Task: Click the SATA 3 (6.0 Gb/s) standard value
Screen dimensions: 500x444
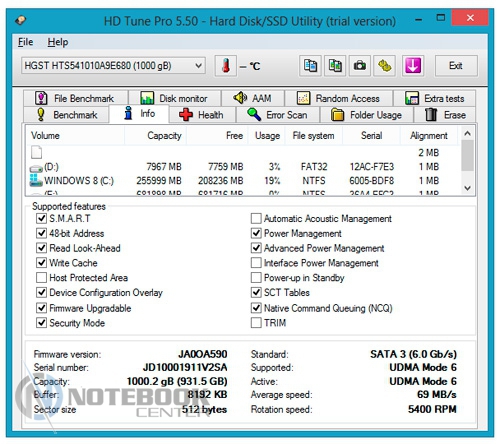Action: click(x=413, y=354)
